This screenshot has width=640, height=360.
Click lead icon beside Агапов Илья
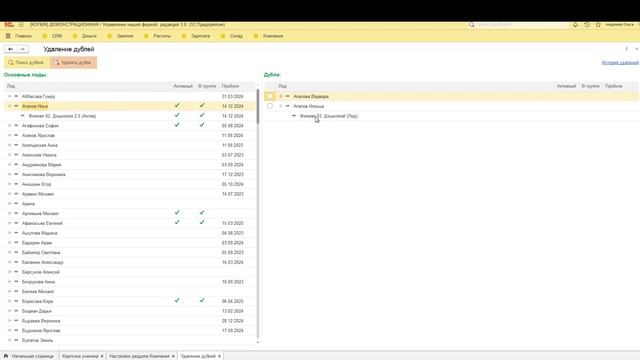point(16,106)
